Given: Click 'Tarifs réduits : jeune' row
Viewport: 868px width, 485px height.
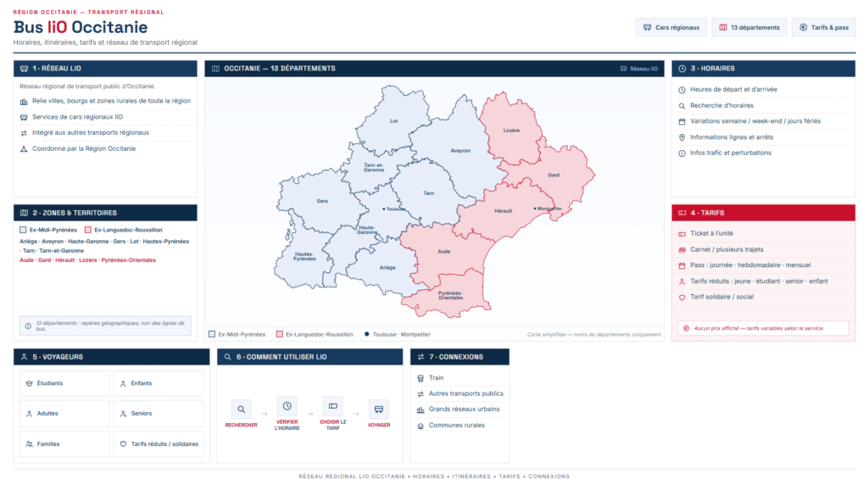Looking at the screenshot, I should click(x=764, y=282).
